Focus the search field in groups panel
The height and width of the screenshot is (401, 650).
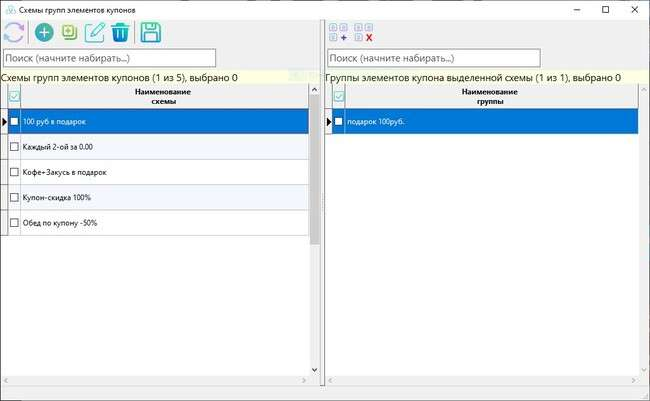tap(433, 58)
